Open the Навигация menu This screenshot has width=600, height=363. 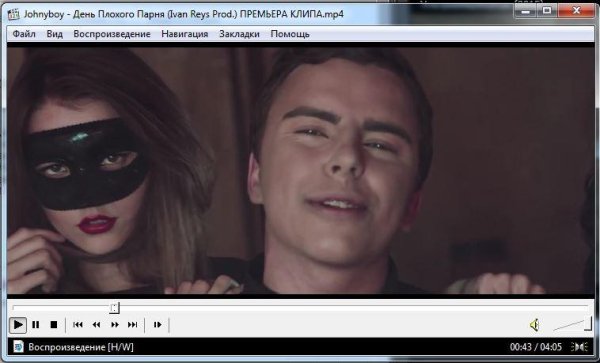(185, 34)
